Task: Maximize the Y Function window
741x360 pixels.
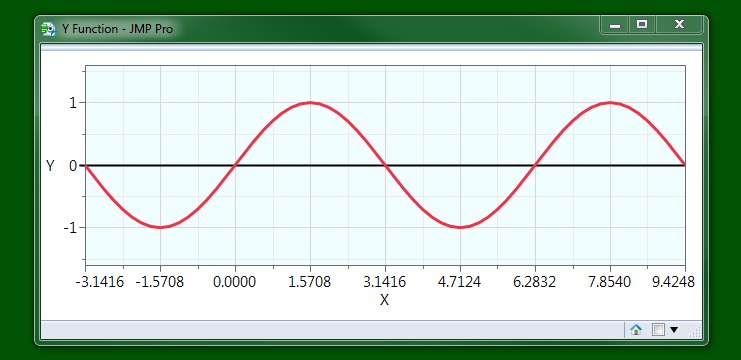Action: coord(641,25)
